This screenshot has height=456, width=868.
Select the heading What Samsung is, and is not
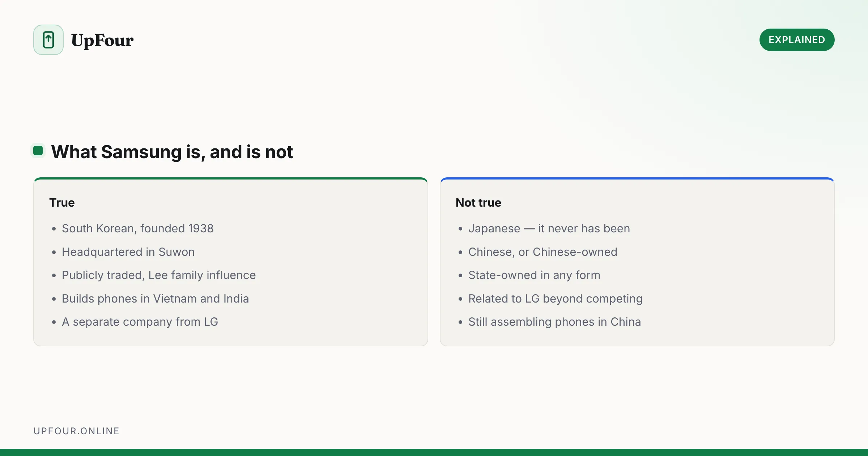coord(172,152)
